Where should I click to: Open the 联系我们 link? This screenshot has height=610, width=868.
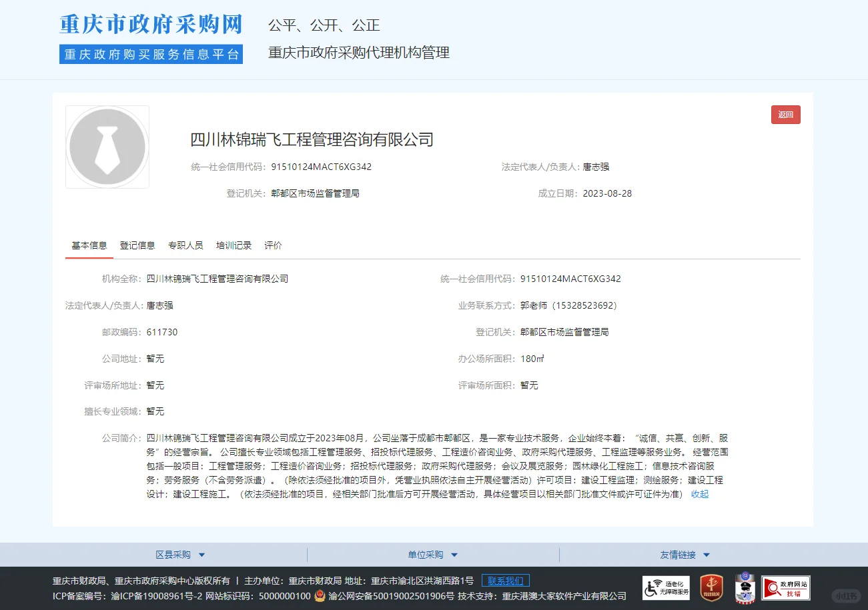click(x=505, y=580)
